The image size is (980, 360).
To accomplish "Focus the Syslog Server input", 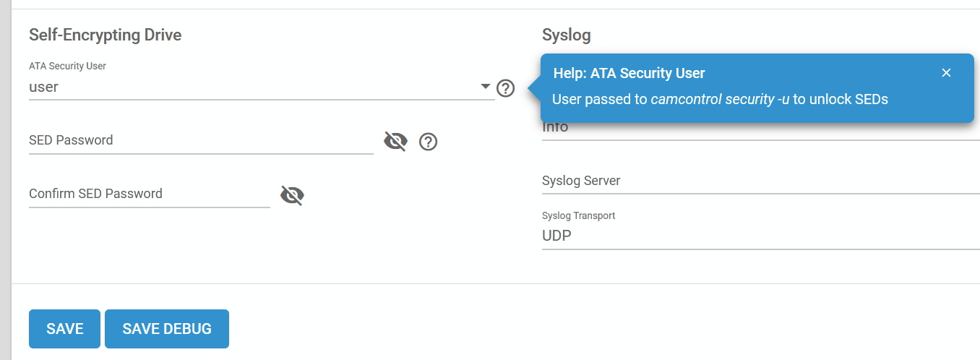I will click(760, 181).
